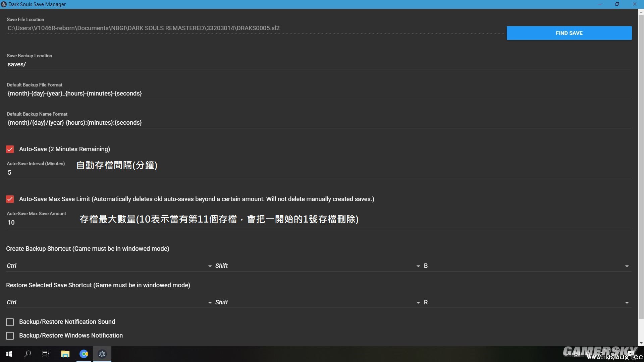This screenshot has height=362, width=644.
Task: Open File Explorer from the taskbar
Action: click(65, 354)
